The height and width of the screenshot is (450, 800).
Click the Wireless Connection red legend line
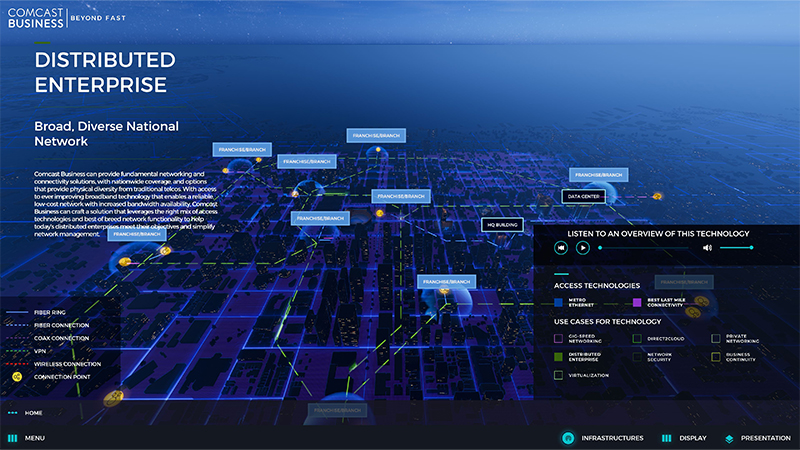(x=17, y=364)
